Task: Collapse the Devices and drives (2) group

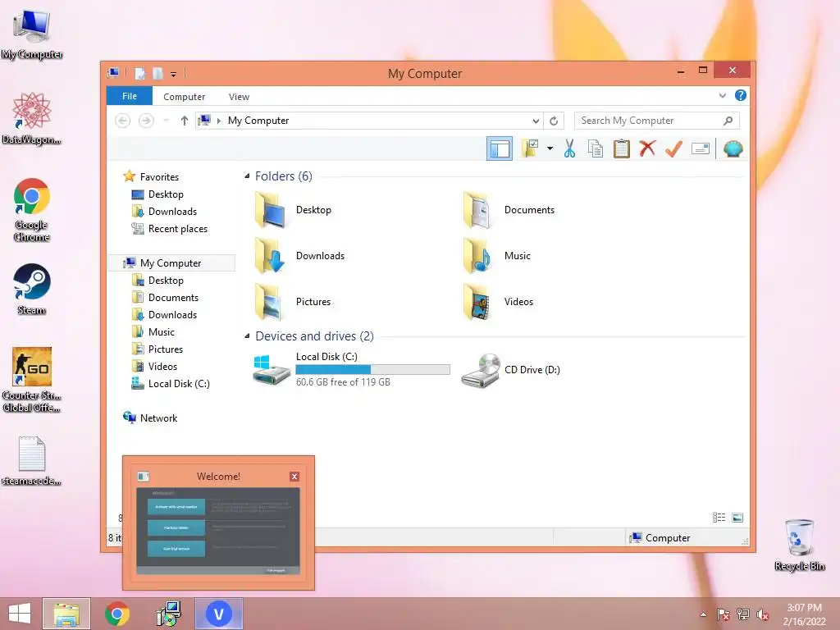Action: point(247,336)
